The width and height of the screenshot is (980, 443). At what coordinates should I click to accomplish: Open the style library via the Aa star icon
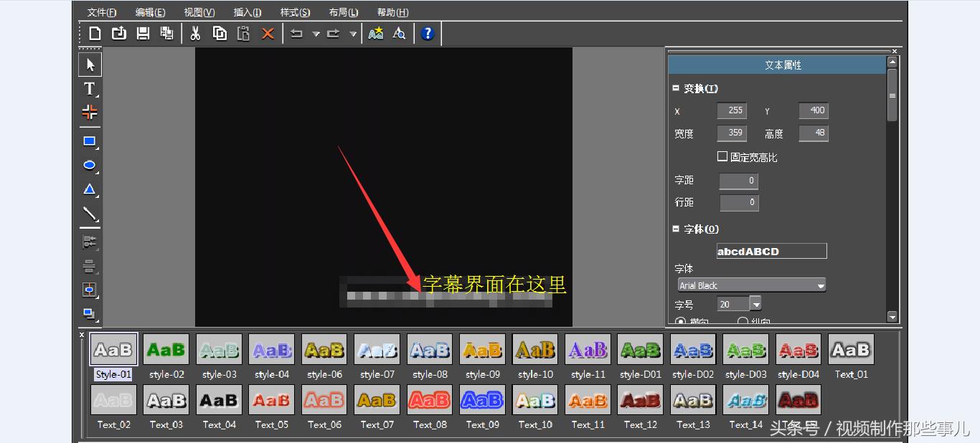coord(375,33)
